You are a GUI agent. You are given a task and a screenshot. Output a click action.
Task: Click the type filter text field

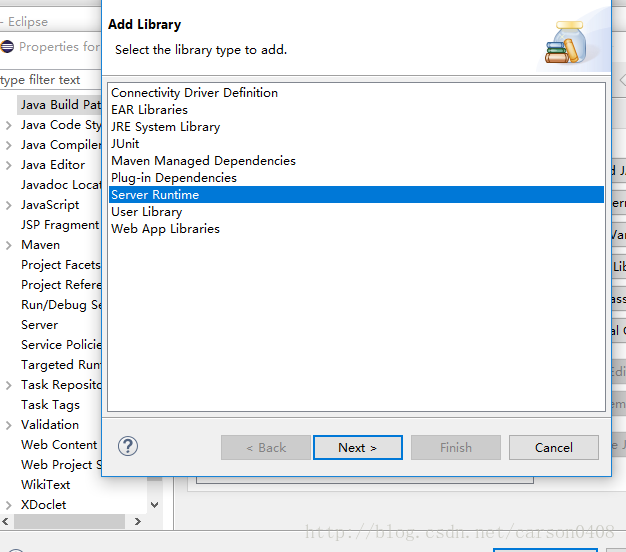pos(50,80)
